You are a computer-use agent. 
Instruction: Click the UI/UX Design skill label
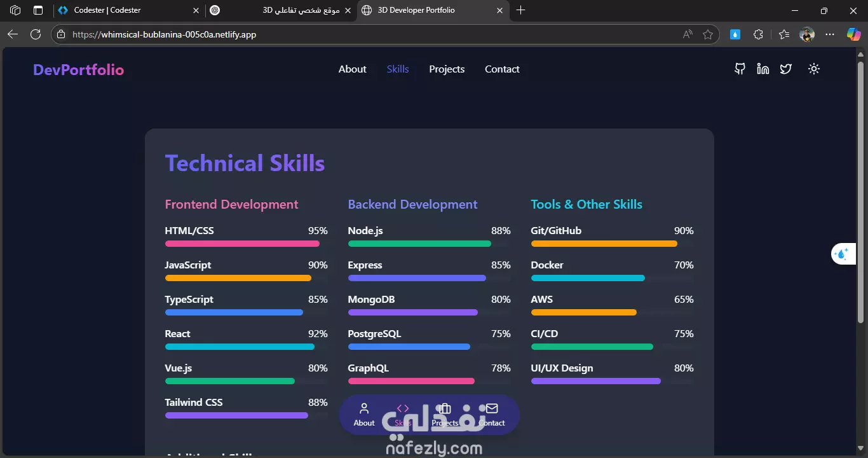[x=562, y=368]
